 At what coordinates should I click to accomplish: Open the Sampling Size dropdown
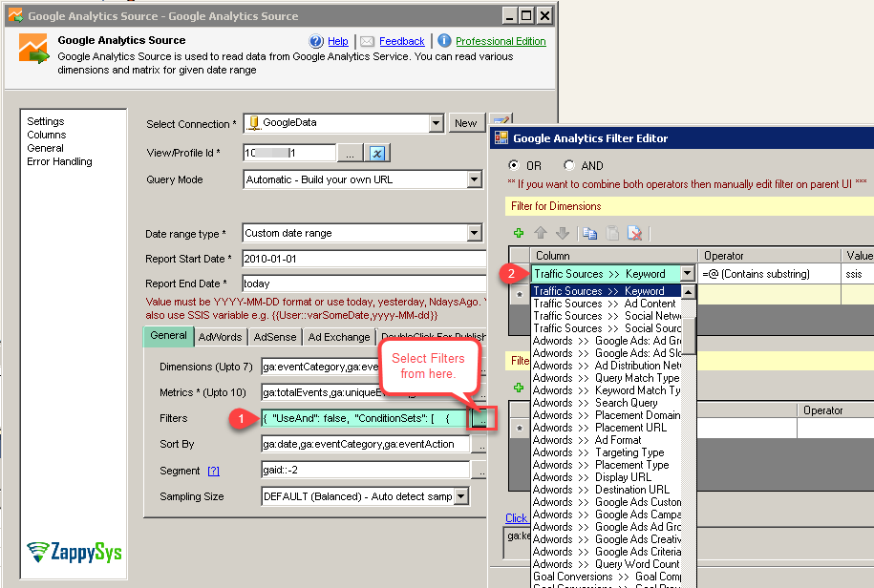click(x=461, y=496)
